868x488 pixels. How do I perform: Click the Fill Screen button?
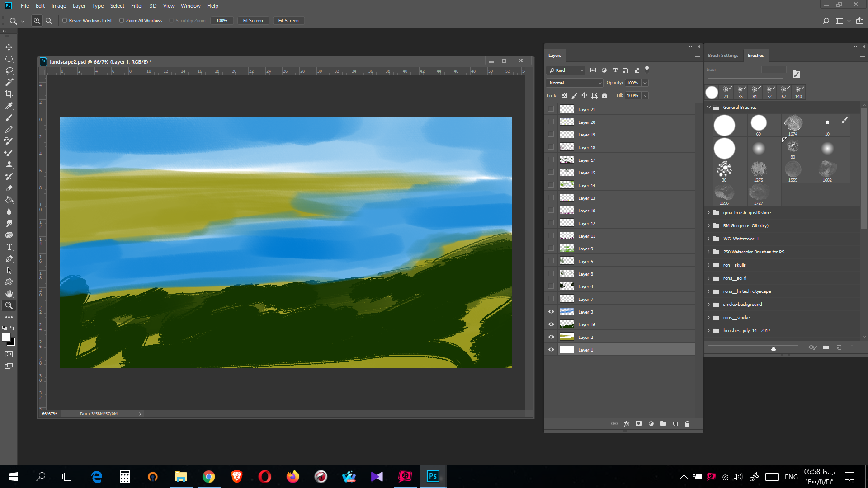pyautogui.click(x=288, y=21)
